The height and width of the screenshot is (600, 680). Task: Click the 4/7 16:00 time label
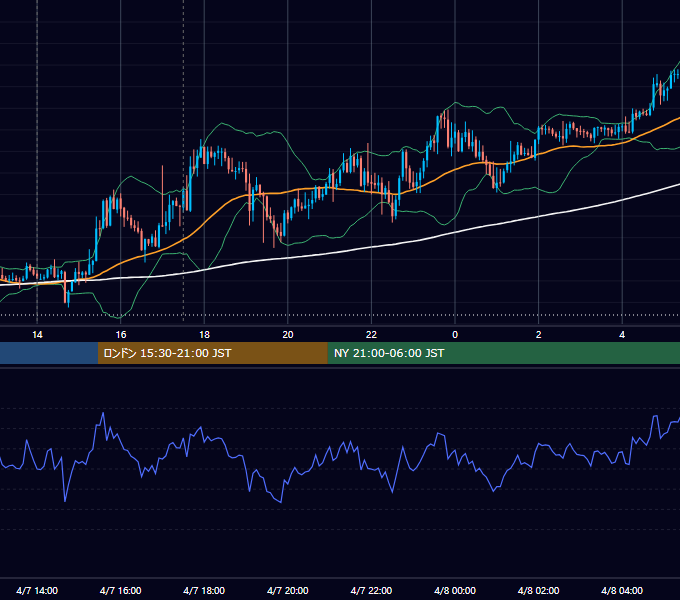[121, 590]
